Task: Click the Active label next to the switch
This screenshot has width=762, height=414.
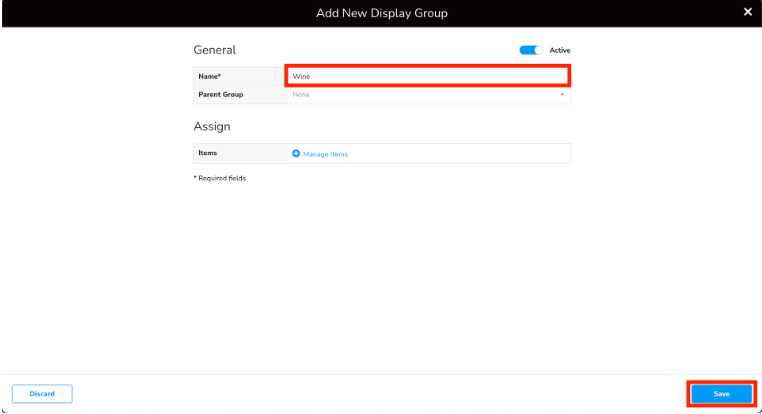Action: (559, 50)
